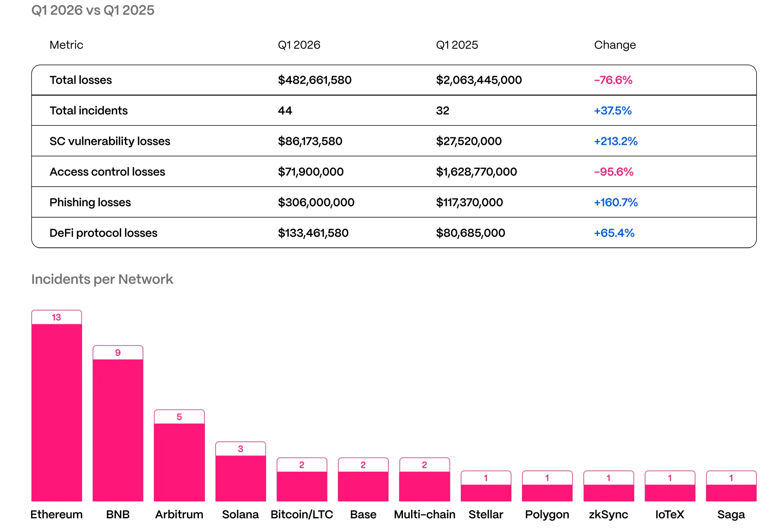Click the Phishing losses $306,000,000 cell
Viewport: 783px width, 532px height.
pos(316,202)
